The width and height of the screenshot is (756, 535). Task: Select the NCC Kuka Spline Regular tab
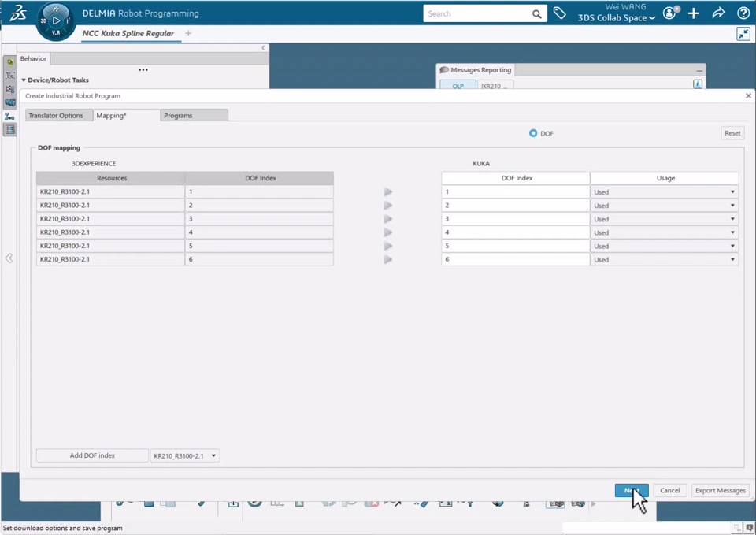[128, 33]
